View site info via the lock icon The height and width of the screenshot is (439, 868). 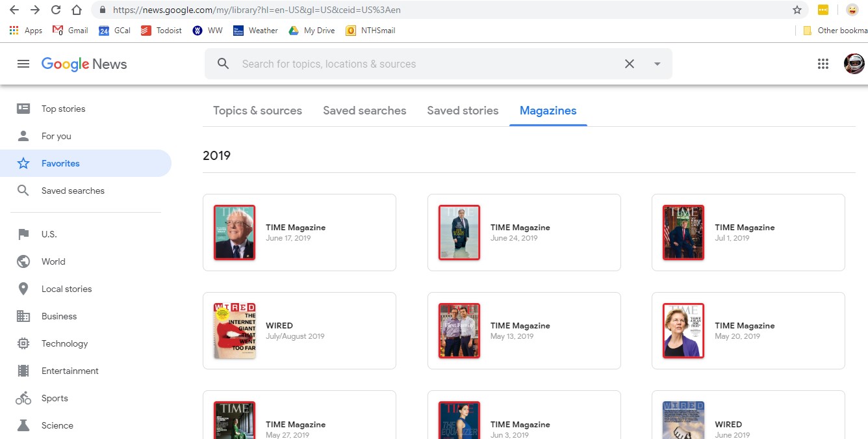103,10
